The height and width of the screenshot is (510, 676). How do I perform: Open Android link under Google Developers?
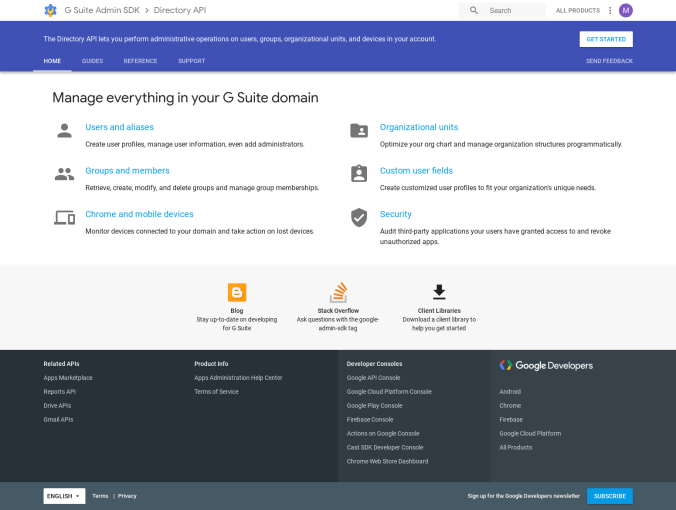point(510,392)
